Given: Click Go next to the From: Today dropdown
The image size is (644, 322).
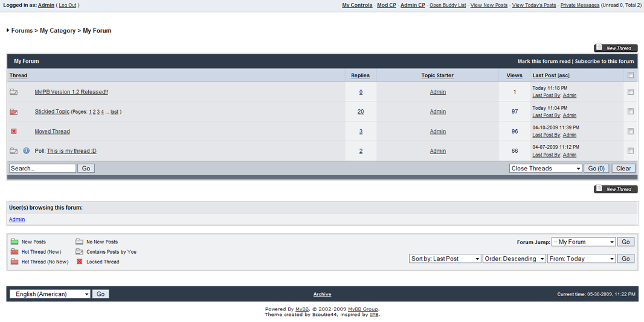Looking at the screenshot, I should tap(625, 259).
